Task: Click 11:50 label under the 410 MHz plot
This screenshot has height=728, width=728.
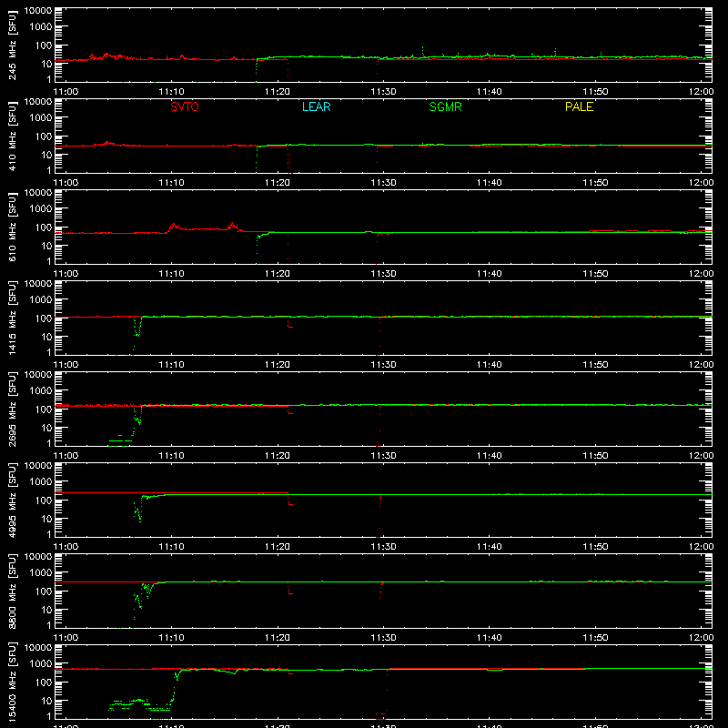Action: pos(596,183)
